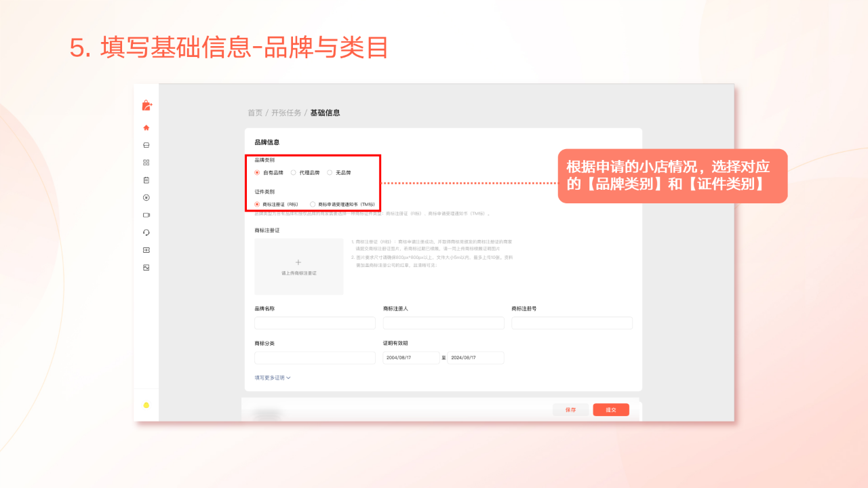Click the yellow avatar dot in sidebar
The height and width of the screenshot is (488, 868).
146,405
